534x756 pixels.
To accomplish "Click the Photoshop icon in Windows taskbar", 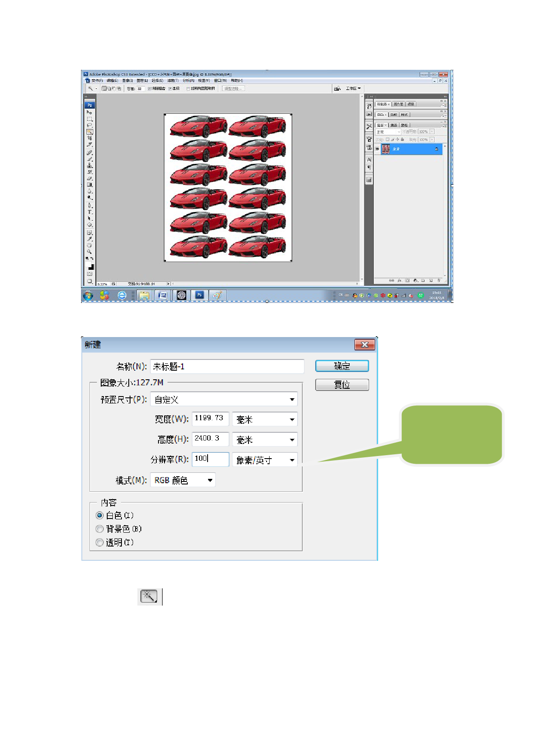I will [x=199, y=295].
